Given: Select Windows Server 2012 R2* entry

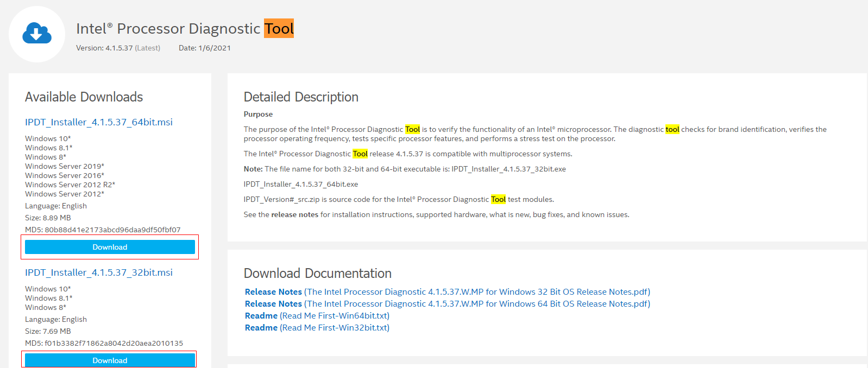Looking at the screenshot, I should pos(70,185).
